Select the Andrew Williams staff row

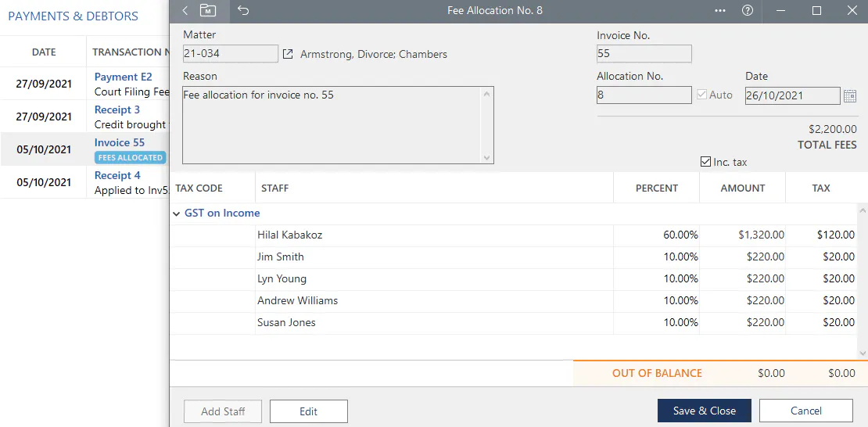[x=513, y=301]
